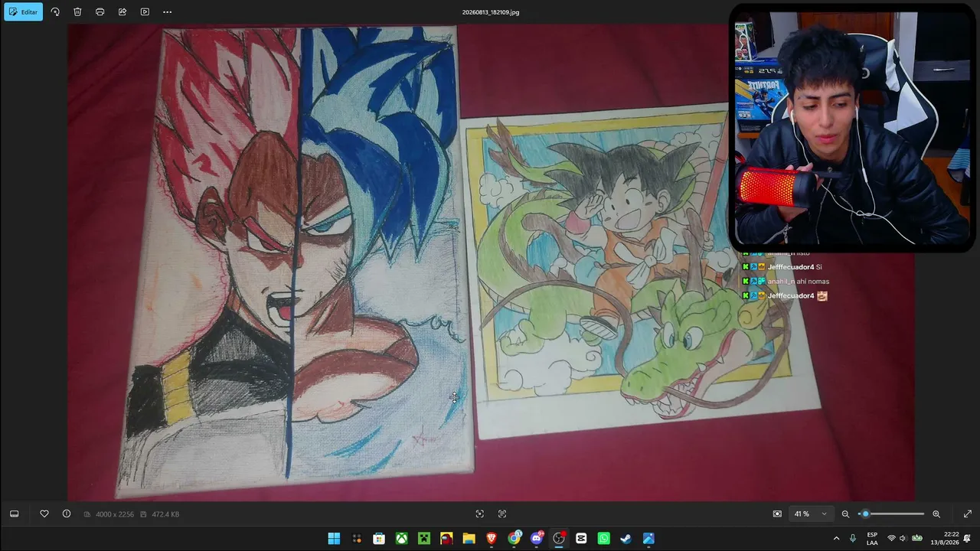Open the Xbox app in the taskbar
Viewport: 980px width, 551px height.
(401, 539)
